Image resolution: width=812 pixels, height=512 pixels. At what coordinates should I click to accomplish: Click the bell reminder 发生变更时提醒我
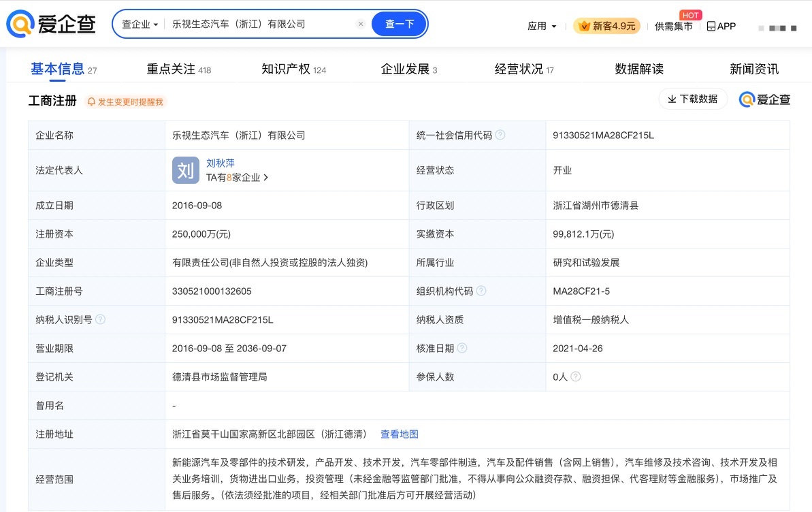tap(125, 101)
